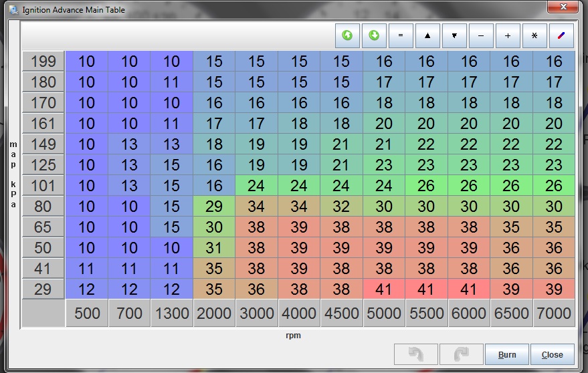Viewport: 588px width, 373px height.
Task: Select the 199 kPa row header
Action: click(43, 61)
